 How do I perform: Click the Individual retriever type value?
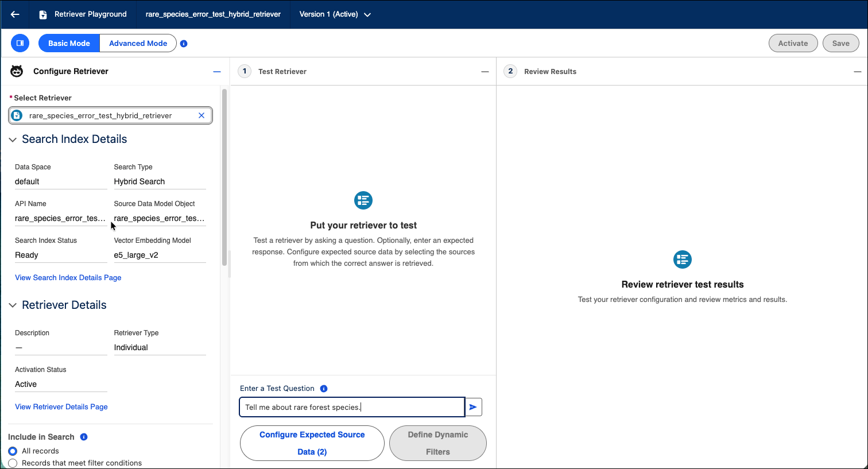click(x=131, y=347)
